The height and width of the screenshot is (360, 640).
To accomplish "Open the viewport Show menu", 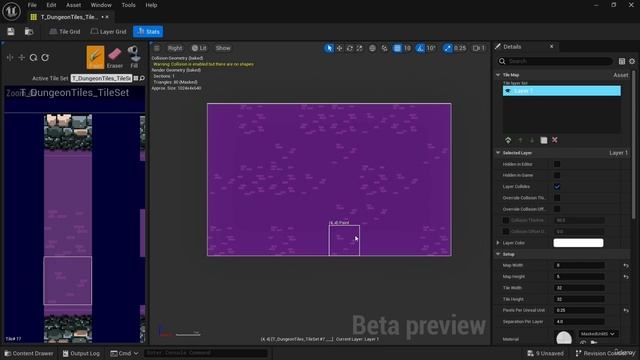I will (223, 48).
